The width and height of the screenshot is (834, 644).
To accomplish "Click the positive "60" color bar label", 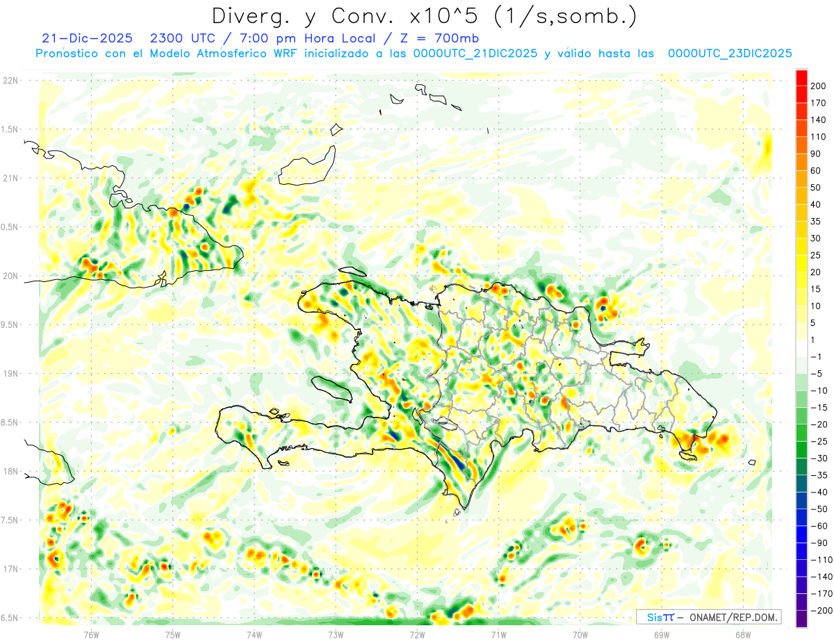I will click(816, 171).
